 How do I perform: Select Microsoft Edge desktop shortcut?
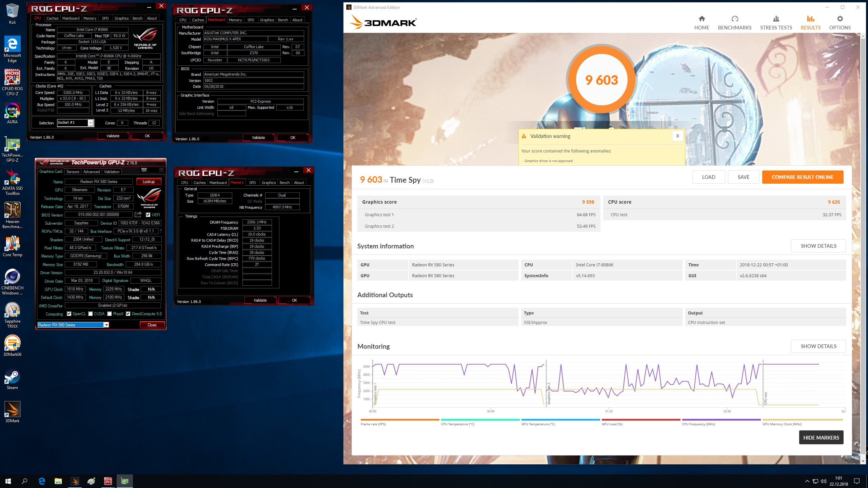[12, 49]
